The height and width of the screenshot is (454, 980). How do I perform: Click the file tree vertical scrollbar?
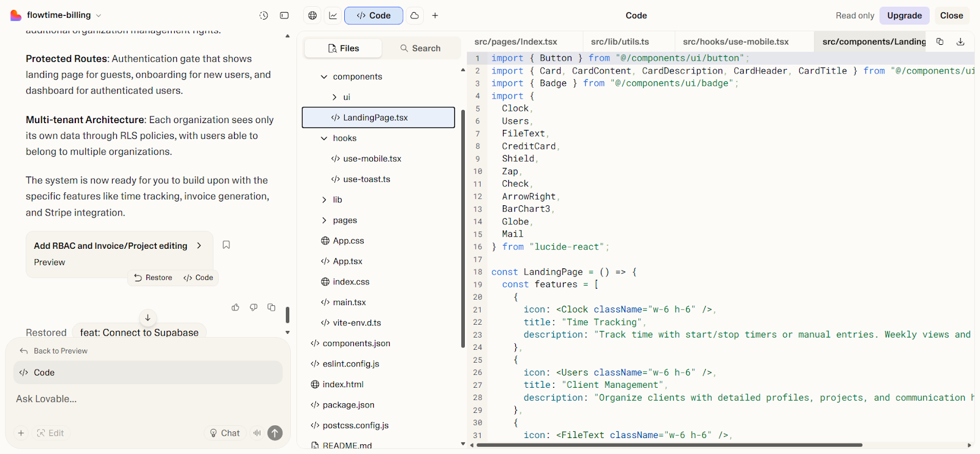tap(463, 229)
